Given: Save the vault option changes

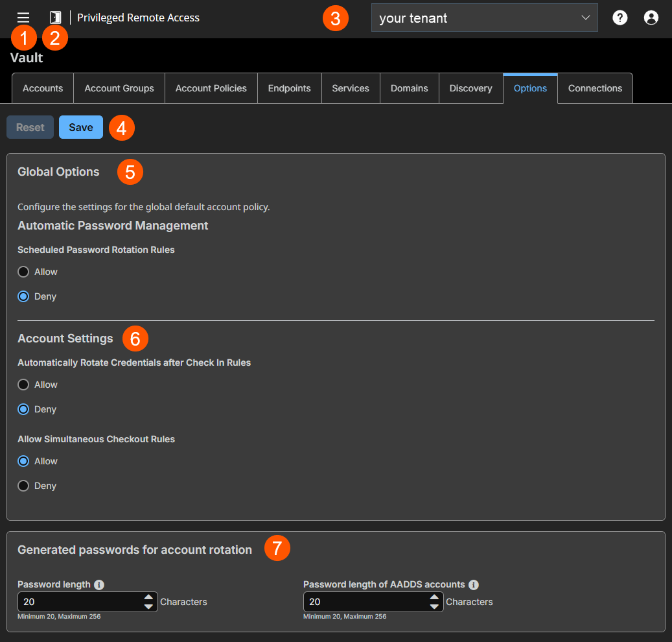Looking at the screenshot, I should (x=80, y=127).
